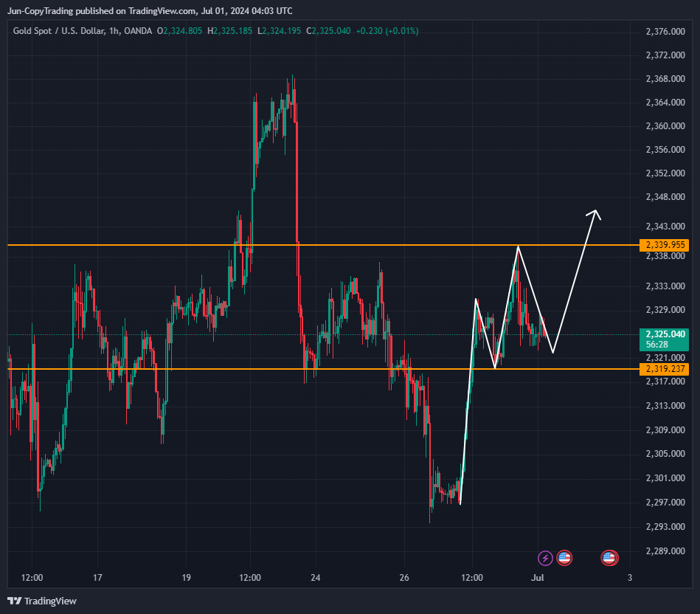This screenshot has height=614, width=700.
Task: Click the 2,372.000 price axis label
Action: (665, 55)
